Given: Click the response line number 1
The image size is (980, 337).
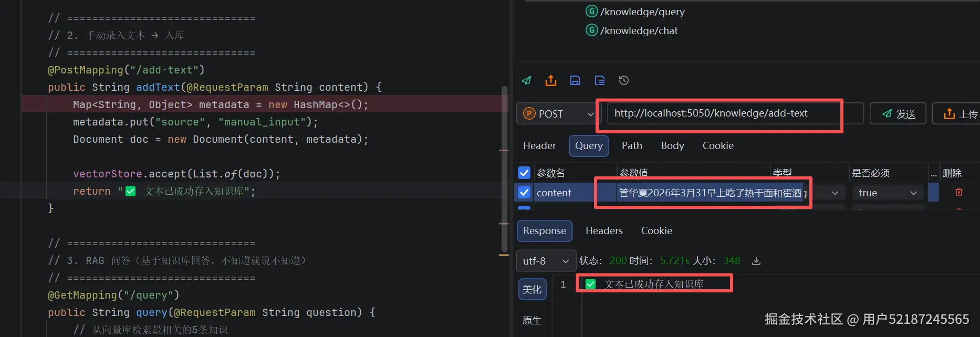Looking at the screenshot, I should (x=563, y=284).
